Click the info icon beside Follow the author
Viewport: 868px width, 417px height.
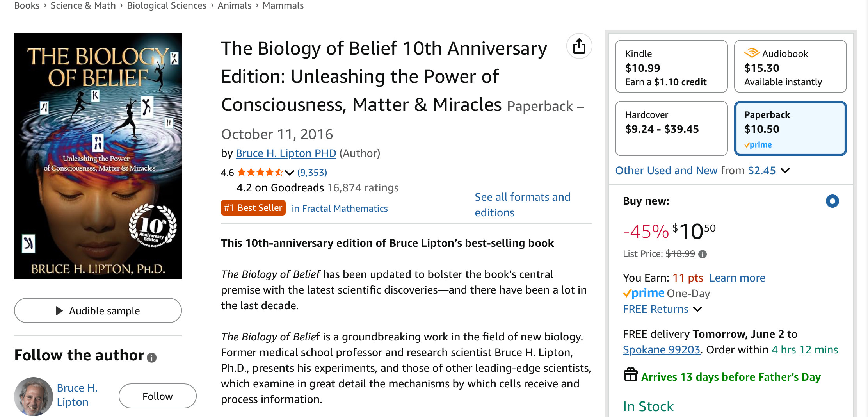(152, 357)
